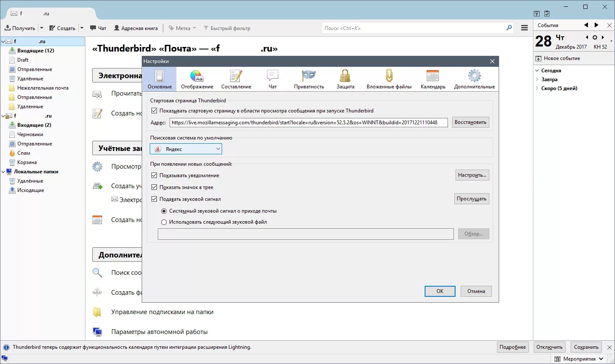Select the Спам folder

point(24,153)
